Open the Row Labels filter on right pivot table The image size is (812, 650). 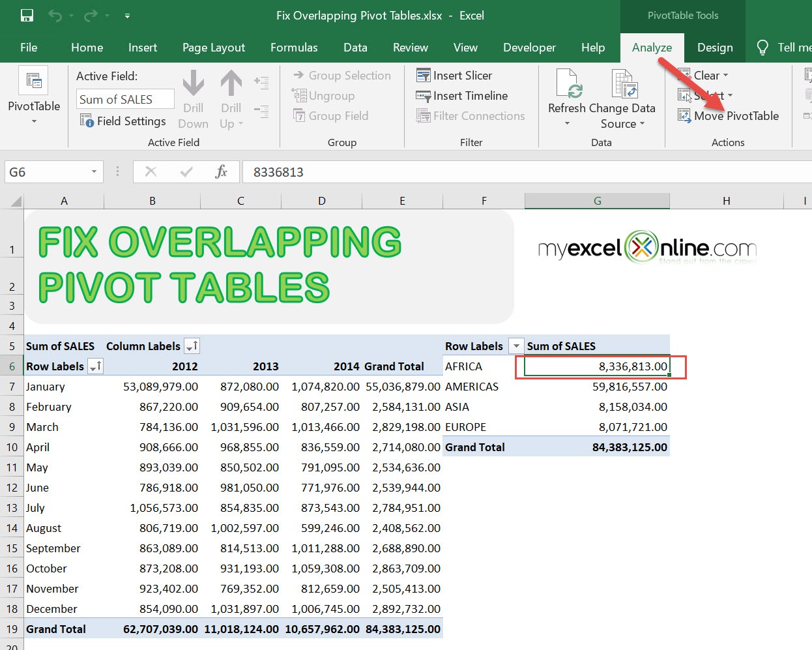(515, 346)
